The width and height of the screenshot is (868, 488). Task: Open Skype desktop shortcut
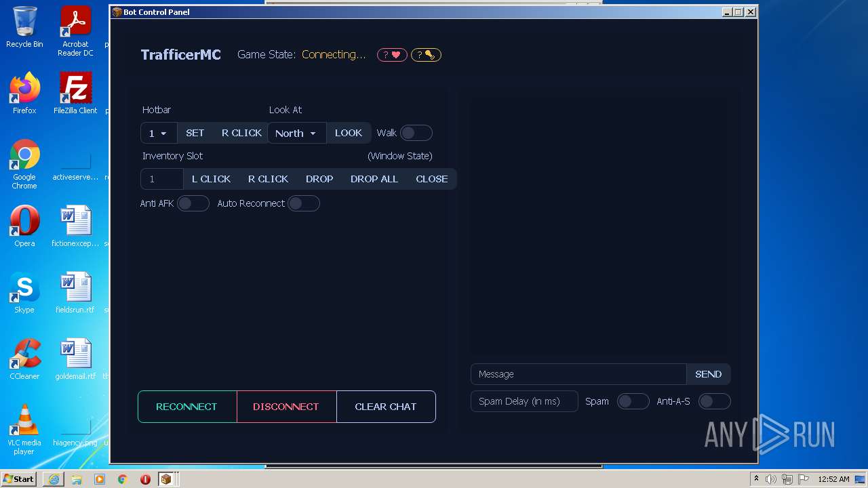click(24, 293)
